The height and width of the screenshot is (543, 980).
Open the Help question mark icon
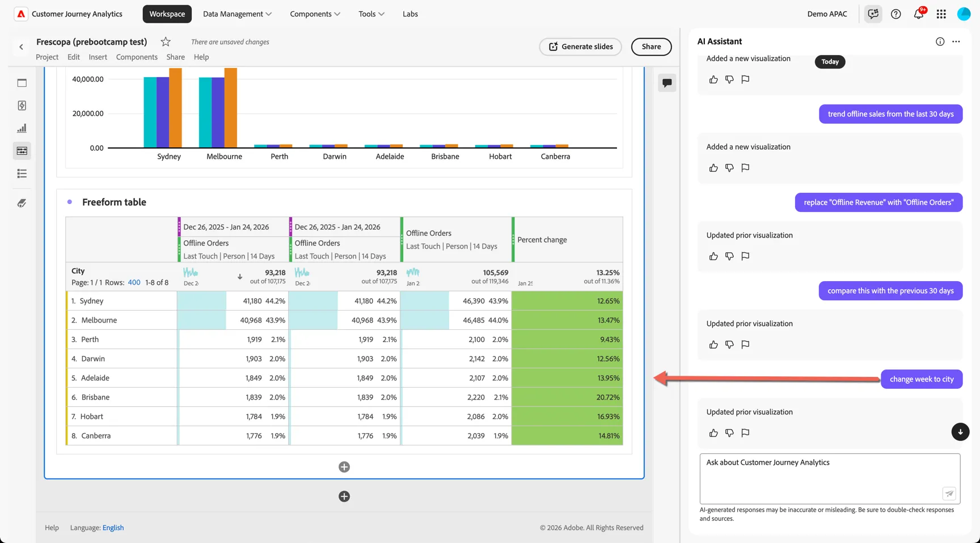[896, 14]
